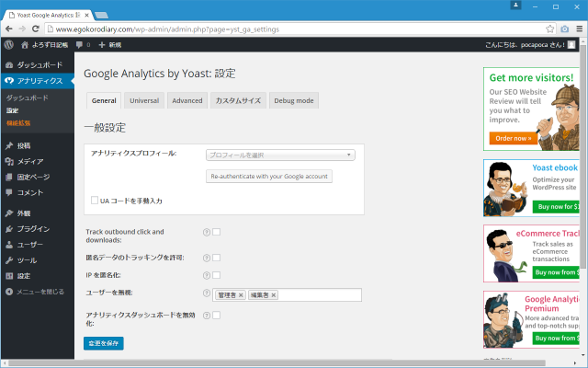588x368 pixels.
Task: Click help icon for ユーザーを無視
Action: pos(206,293)
